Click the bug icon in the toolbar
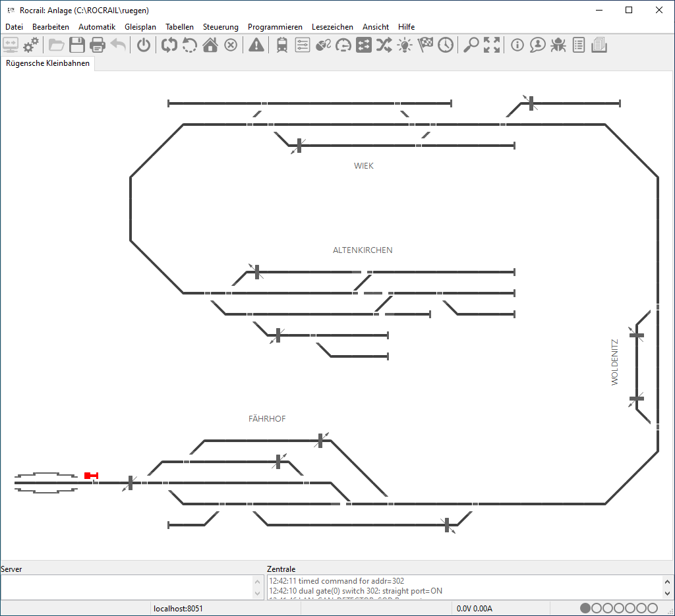Screen dimensions: 675x616 pyautogui.click(x=558, y=45)
